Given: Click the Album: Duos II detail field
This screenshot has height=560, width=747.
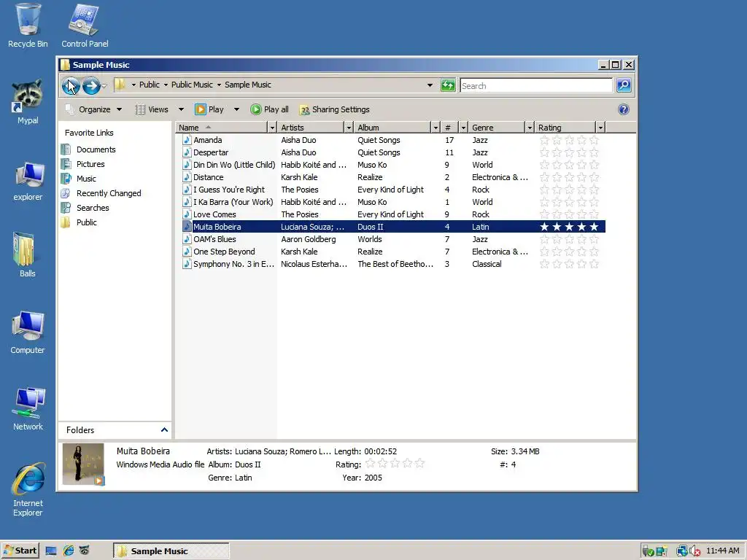Looking at the screenshot, I should click(234, 464).
